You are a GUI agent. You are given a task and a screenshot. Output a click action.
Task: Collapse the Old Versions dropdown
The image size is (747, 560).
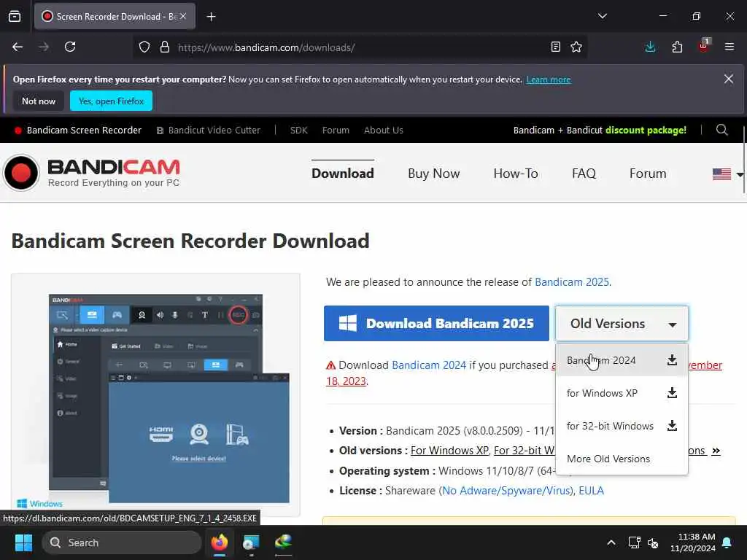click(622, 323)
